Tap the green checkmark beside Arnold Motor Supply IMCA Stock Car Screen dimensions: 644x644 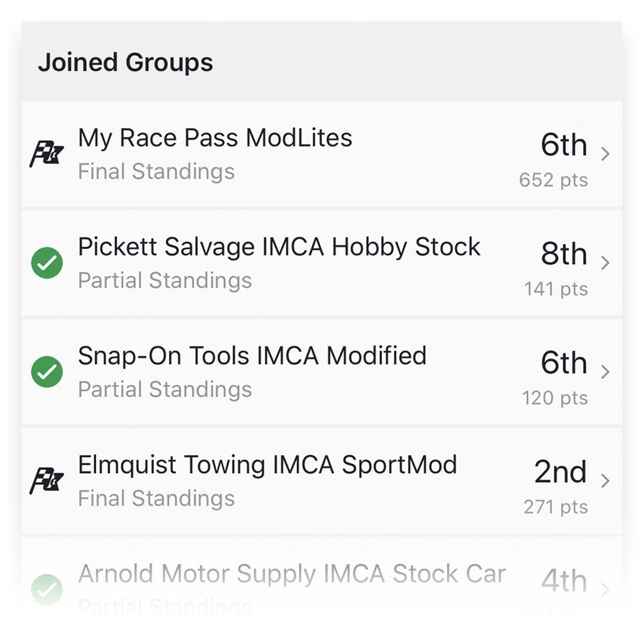tap(47, 590)
